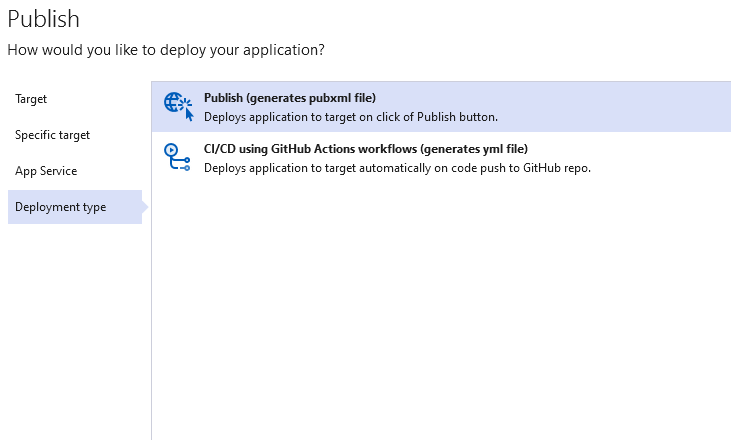
Task: Choose CI/CD using GitHub Actions workflows title
Action: tap(366, 149)
